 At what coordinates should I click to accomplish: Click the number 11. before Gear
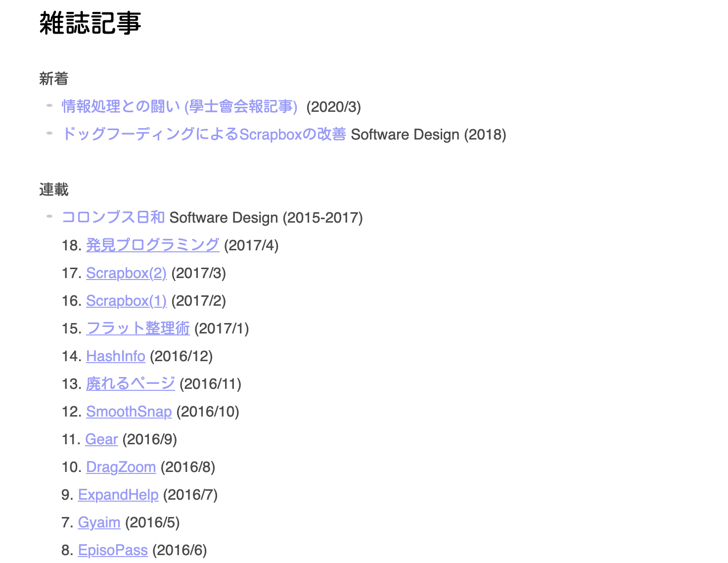pyautogui.click(x=71, y=439)
